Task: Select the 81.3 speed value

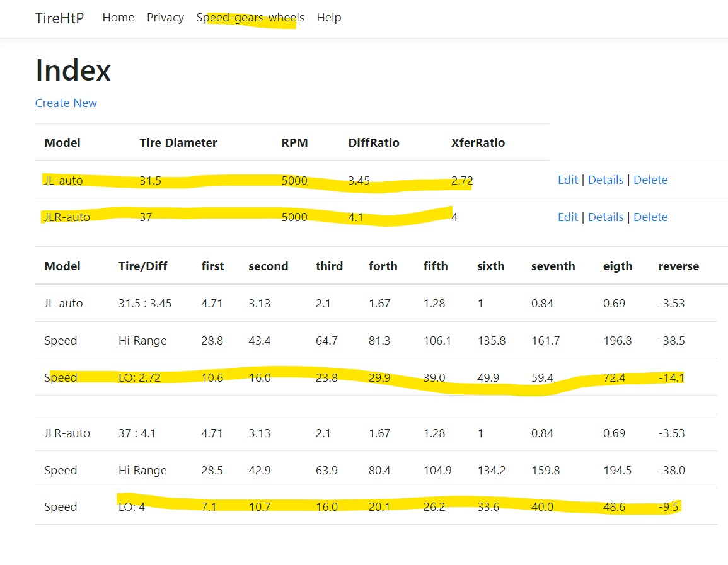Action: coord(379,341)
